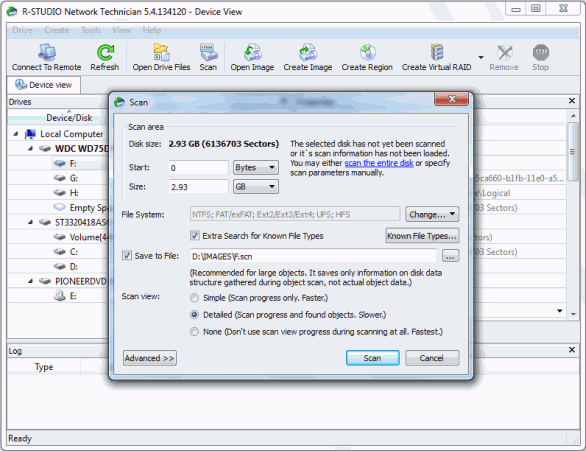Select the D: drive icon
Viewport: 586px width, 451px height.
click(59, 266)
